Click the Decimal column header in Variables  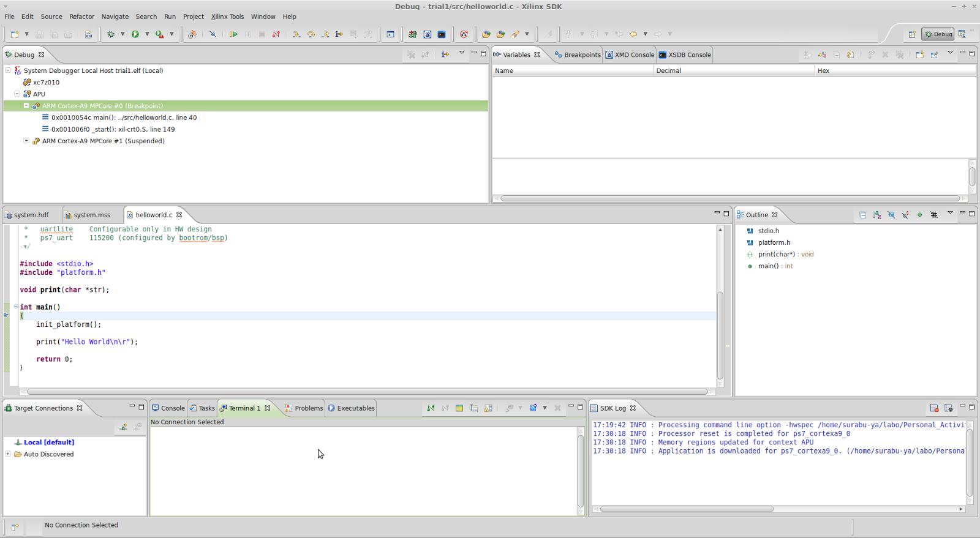pos(734,71)
